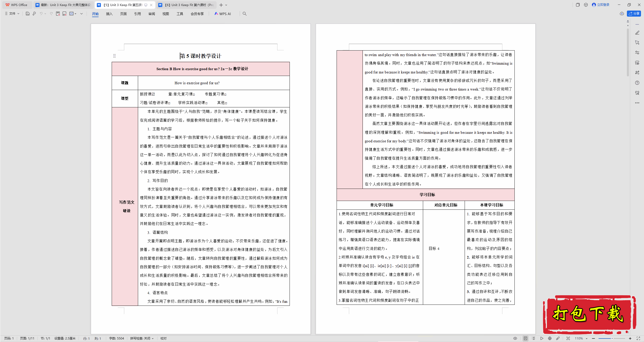
Task: Click the undo arrow icon
Action: 41,14
